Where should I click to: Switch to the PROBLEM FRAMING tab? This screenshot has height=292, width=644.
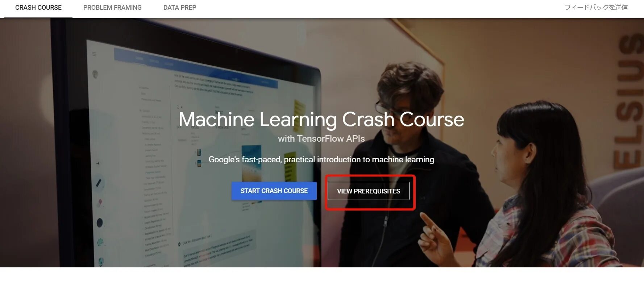pos(112,8)
